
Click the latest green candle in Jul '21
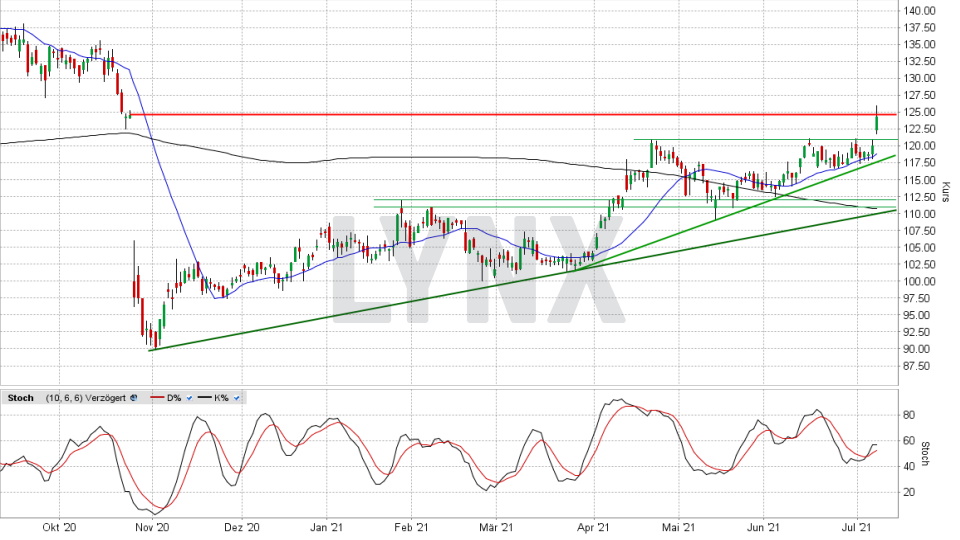(x=877, y=121)
